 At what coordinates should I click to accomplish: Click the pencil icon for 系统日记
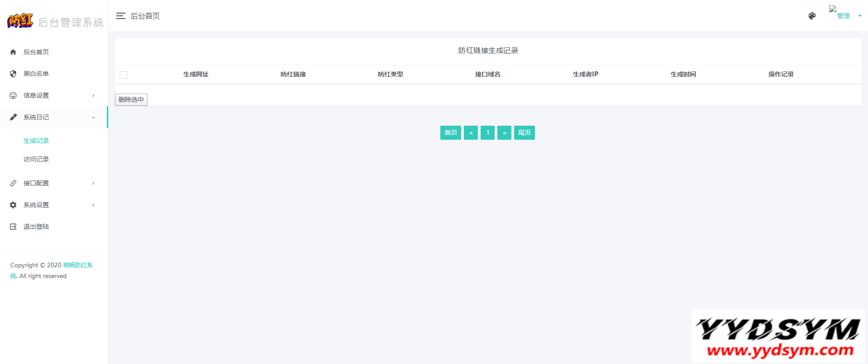click(x=13, y=117)
